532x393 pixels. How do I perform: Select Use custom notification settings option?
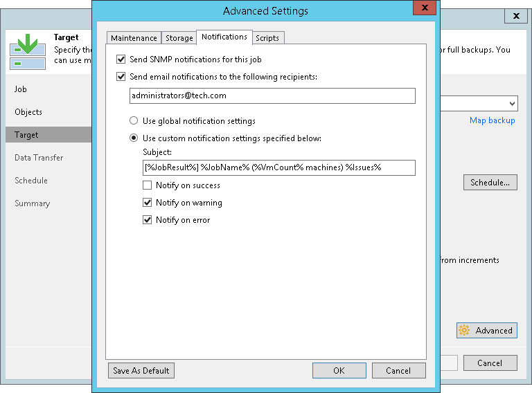coord(134,138)
